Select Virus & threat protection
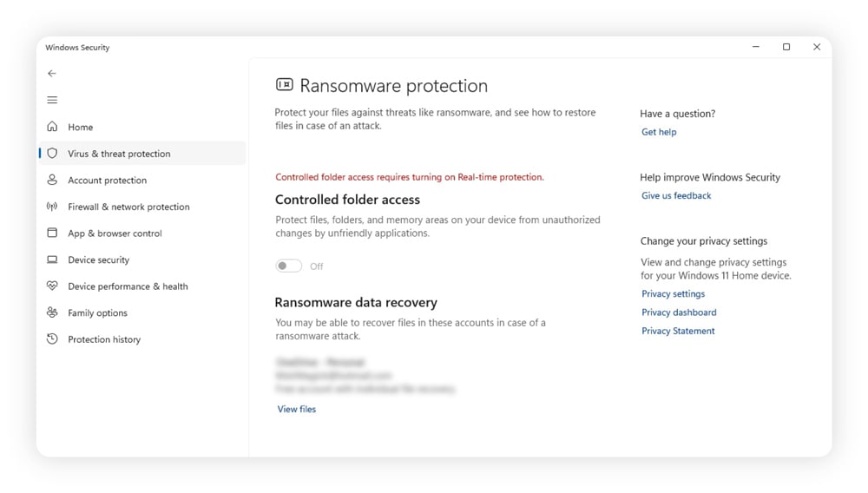The height and width of the screenshot is (493, 868). point(142,154)
